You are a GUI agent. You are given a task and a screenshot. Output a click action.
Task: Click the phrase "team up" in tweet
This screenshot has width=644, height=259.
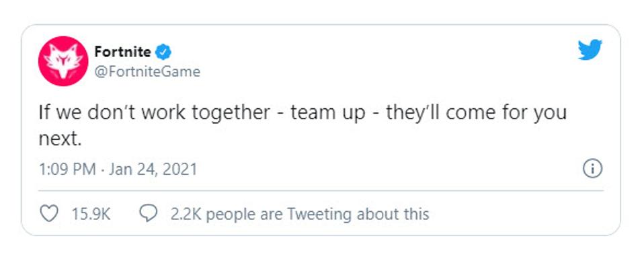(x=328, y=114)
